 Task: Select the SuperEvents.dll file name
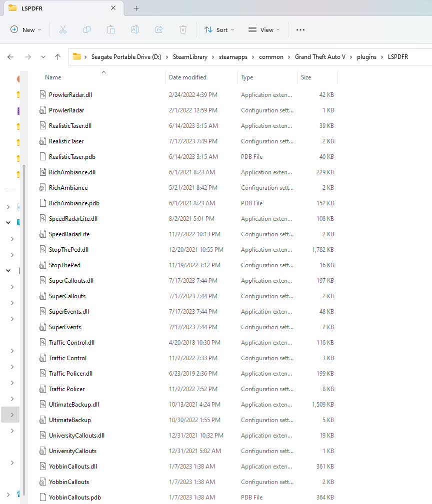(69, 312)
